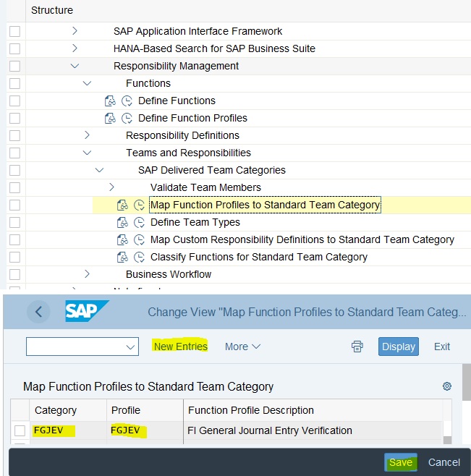Click the Profile column header
The image size is (471, 476).
pos(145,410)
